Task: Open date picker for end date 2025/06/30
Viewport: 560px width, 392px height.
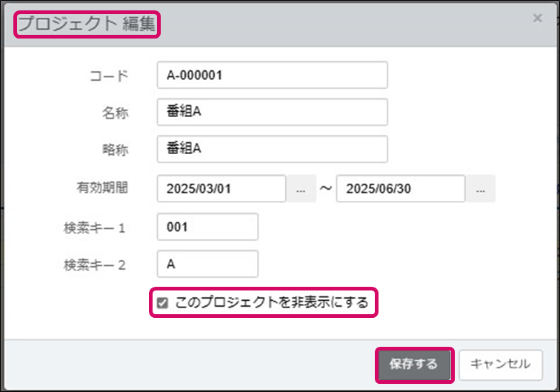Action: coord(480,189)
